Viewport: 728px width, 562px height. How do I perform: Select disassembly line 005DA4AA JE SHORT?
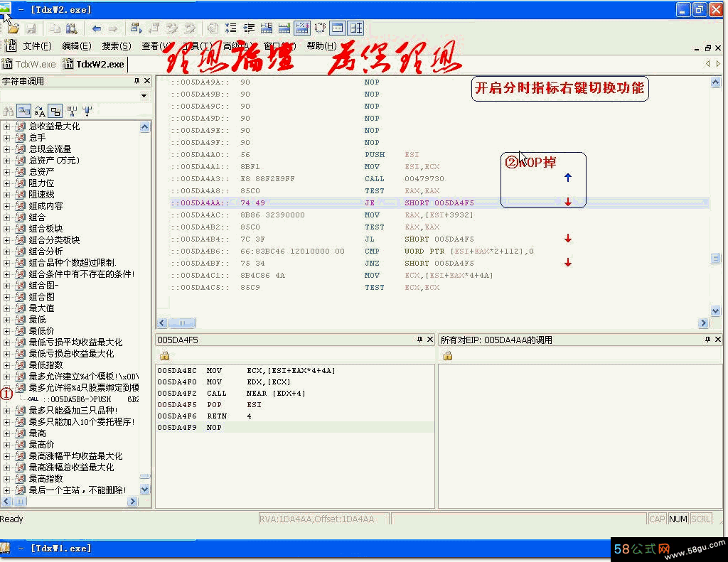(439, 202)
